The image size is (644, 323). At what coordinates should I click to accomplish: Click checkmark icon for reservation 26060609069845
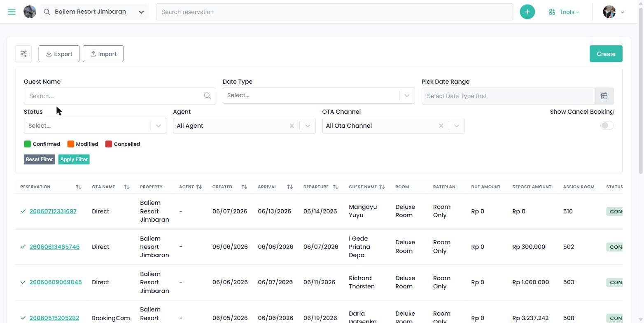(23, 282)
